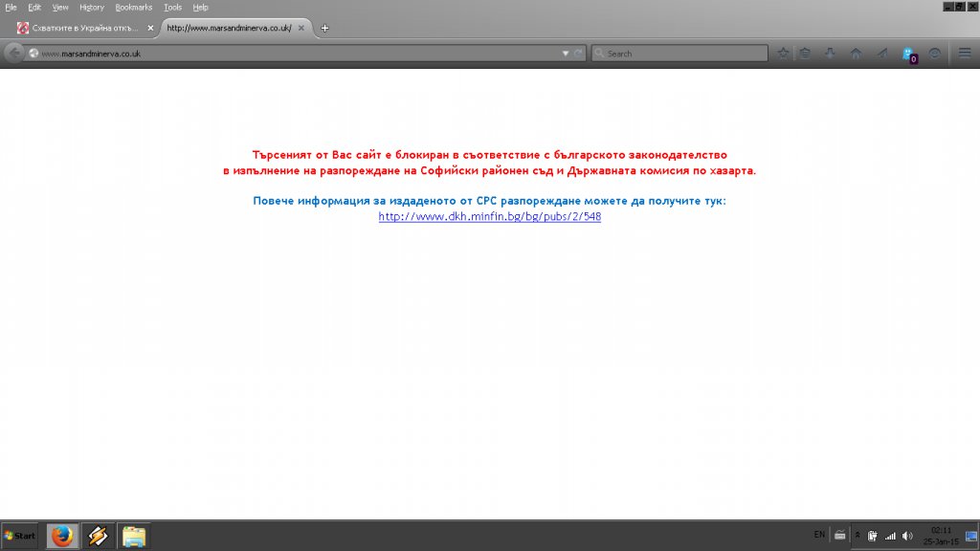The height and width of the screenshot is (551, 980).
Task: Click the eye-shaped extension icon
Action: coord(934,54)
